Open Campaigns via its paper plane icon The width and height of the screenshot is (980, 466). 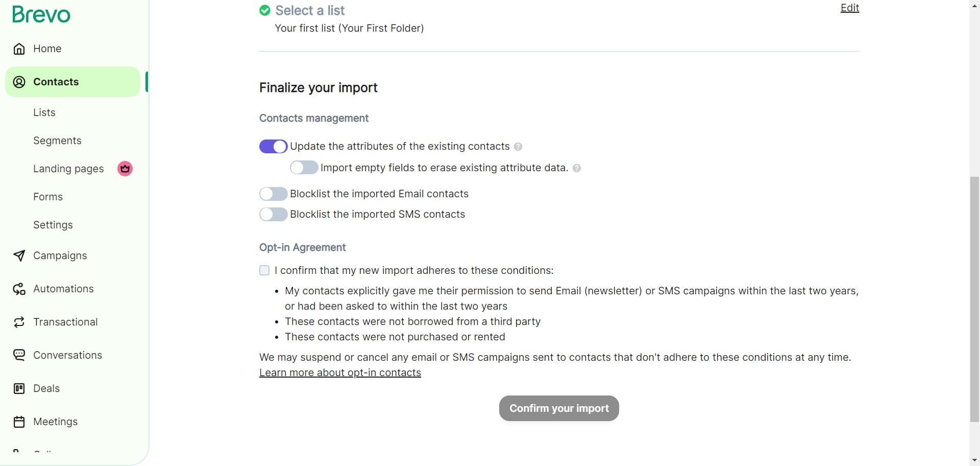coord(19,255)
